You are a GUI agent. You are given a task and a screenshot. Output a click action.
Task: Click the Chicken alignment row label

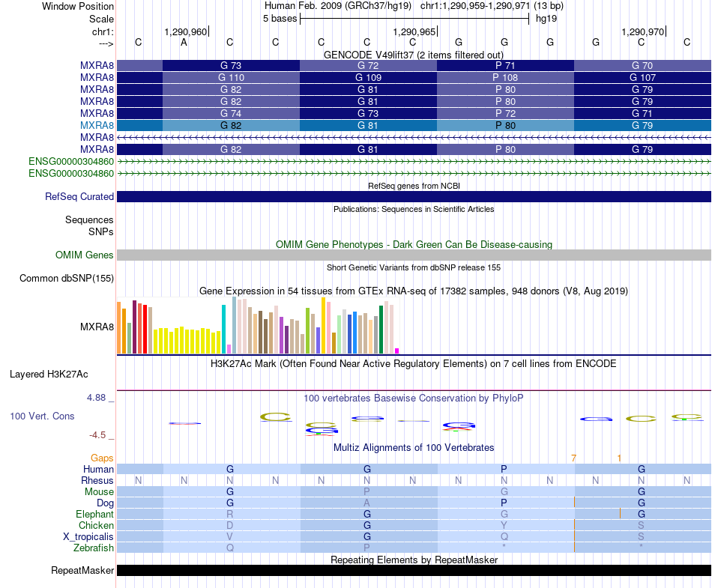coord(96,525)
